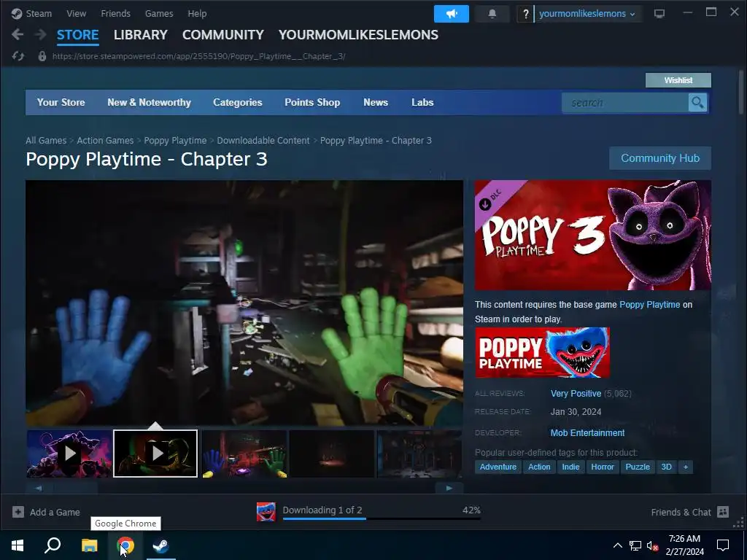747x560 pixels.
Task: Click the Action Games breadcrumb
Action: click(105, 141)
